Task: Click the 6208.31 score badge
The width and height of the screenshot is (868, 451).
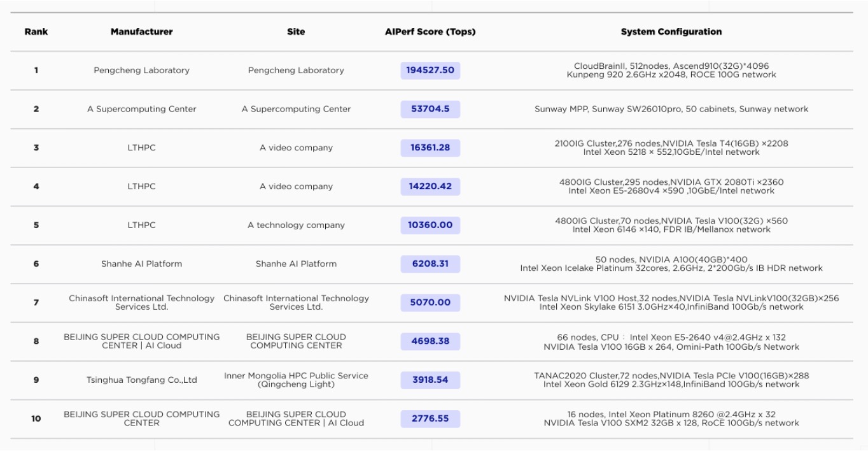Action: point(430,264)
